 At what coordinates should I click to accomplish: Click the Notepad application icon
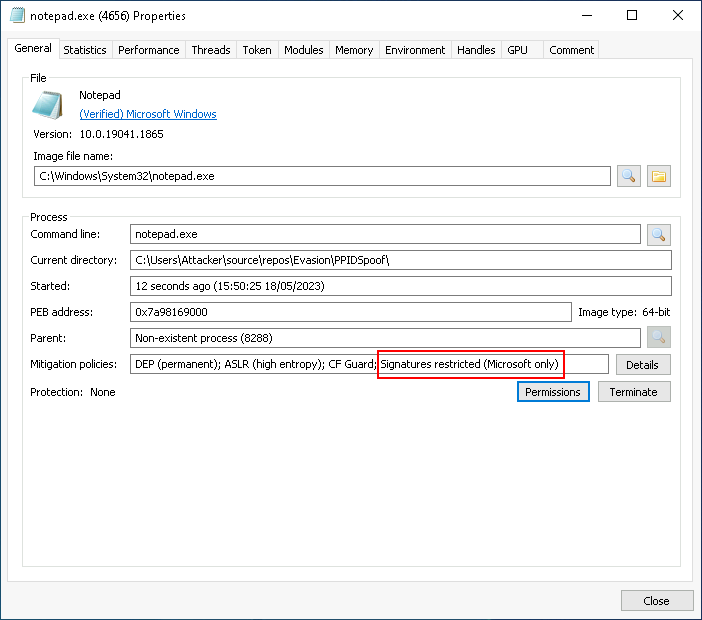(47, 105)
